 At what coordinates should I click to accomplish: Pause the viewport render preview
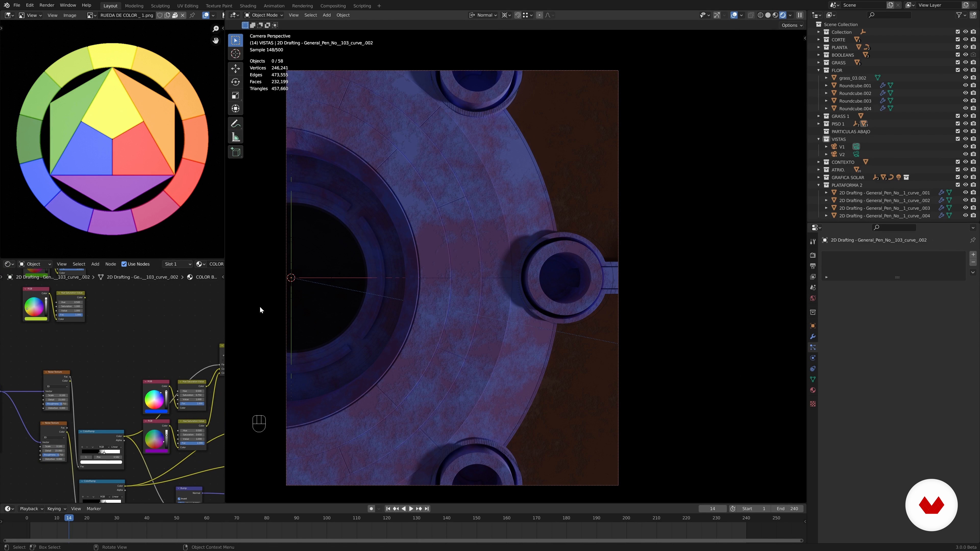(800, 15)
